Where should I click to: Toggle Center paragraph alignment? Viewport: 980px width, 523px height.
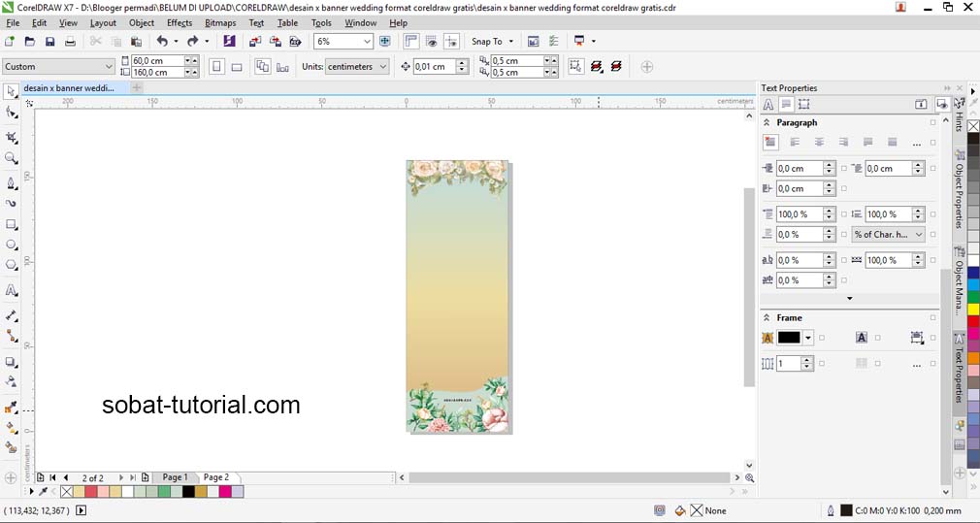tap(819, 143)
